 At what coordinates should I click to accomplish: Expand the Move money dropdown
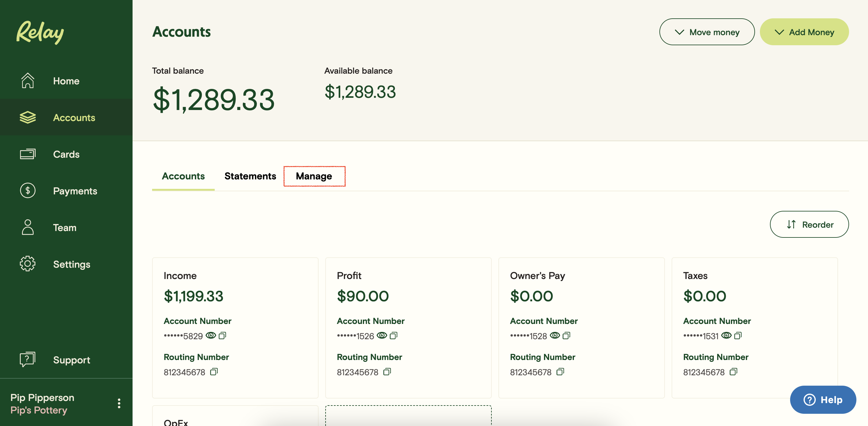point(707,32)
